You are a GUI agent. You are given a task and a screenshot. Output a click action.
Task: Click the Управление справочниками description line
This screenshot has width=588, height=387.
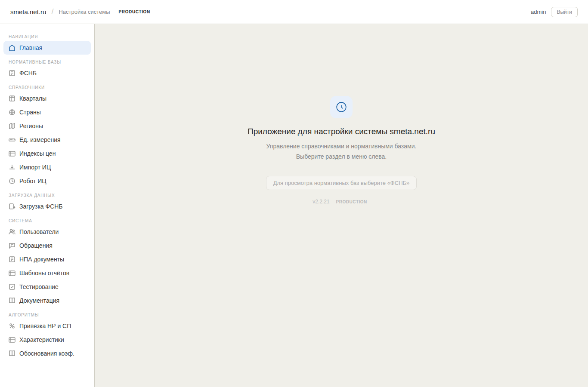(341, 146)
